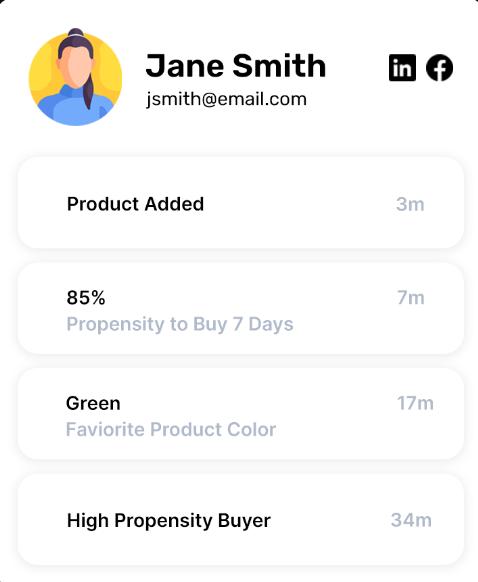Click the Propensity to Buy 7 Days label
Viewport: 478px width, 582px height.
tap(180, 324)
